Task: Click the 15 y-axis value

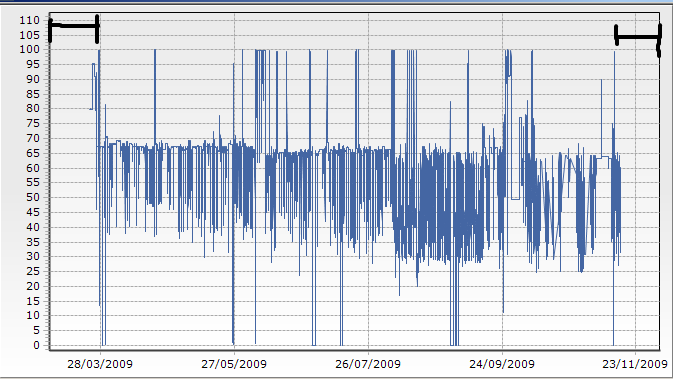Action: click(33, 301)
